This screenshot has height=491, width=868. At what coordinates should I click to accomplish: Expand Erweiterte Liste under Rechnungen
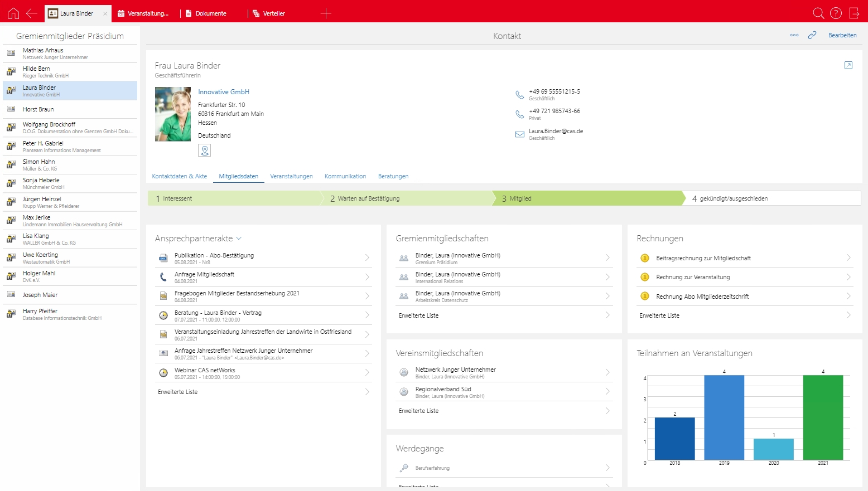(745, 315)
